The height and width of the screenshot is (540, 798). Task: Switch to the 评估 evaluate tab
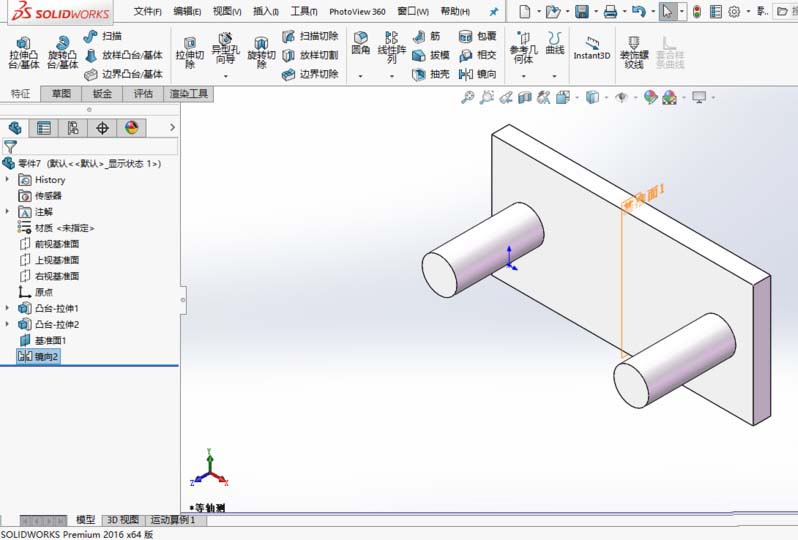click(143, 94)
